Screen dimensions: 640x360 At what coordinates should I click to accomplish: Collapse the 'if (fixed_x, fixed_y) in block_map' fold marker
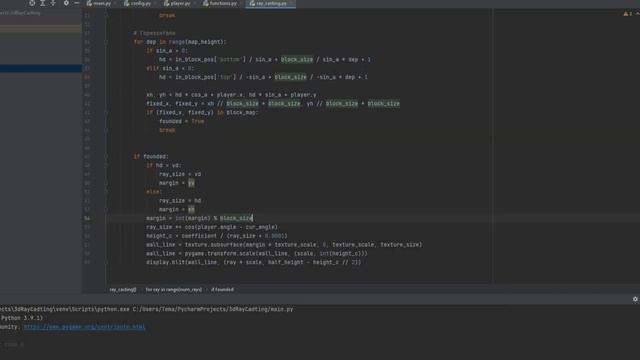(106, 113)
